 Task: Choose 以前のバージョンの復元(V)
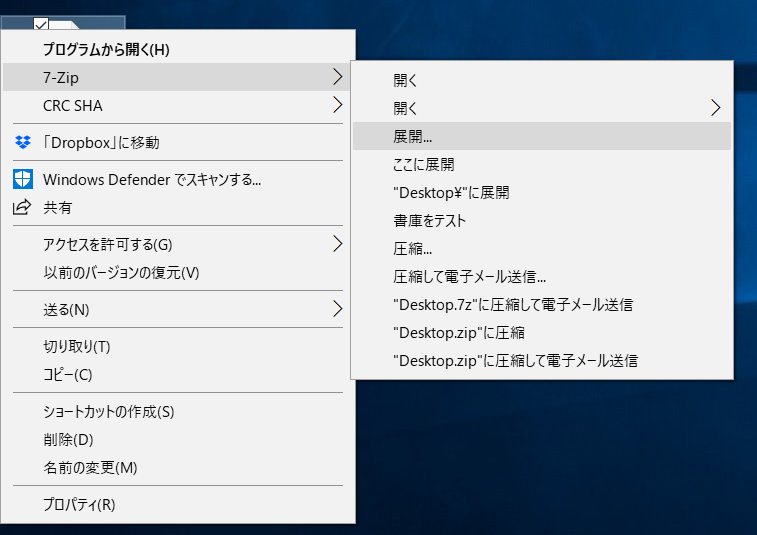(x=179, y=272)
